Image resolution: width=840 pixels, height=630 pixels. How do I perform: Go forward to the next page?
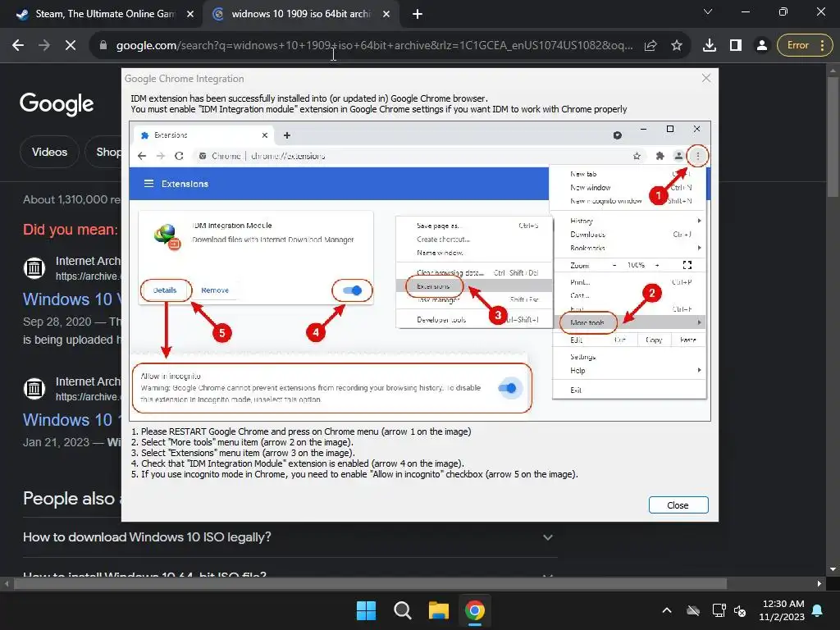tap(44, 46)
